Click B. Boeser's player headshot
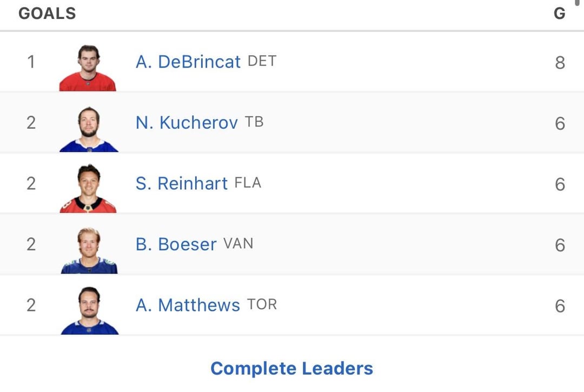The image size is (584, 392). pyautogui.click(x=89, y=250)
